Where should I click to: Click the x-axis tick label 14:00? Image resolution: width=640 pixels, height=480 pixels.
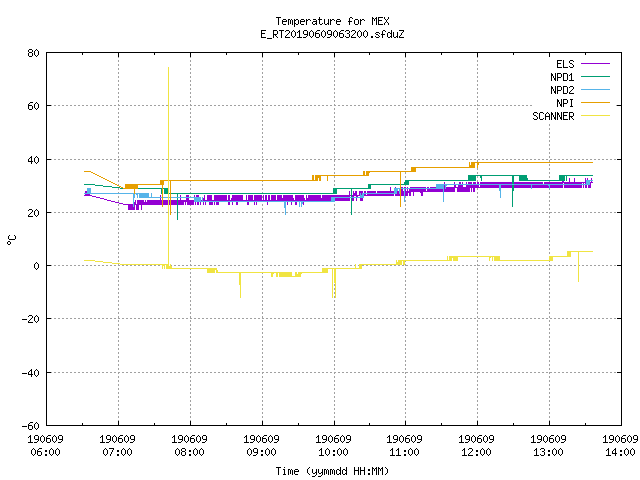coord(620,452)
